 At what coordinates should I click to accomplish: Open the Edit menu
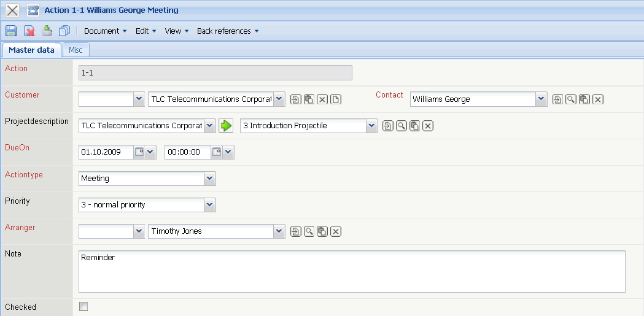145,31
